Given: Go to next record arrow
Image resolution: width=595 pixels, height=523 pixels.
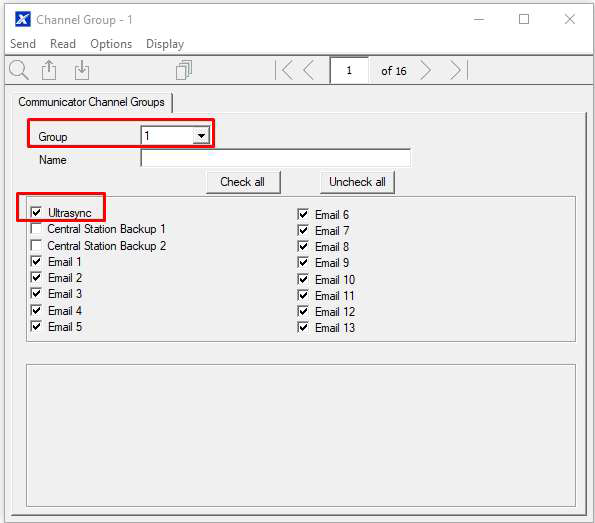Looking at the screenshot, I should click(425, 71).
